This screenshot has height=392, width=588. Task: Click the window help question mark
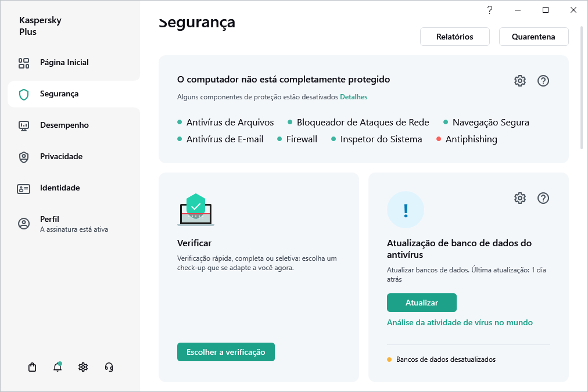pos(490,10)
